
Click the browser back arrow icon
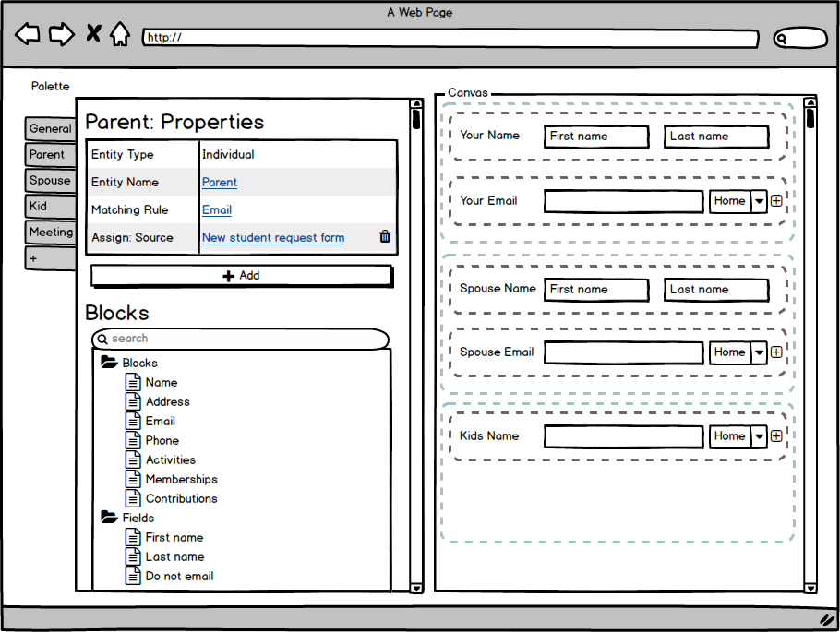[28, 35]
